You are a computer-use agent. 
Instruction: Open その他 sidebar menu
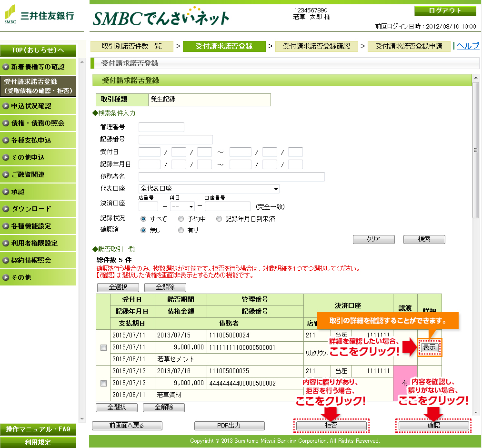tap(38, 277)
